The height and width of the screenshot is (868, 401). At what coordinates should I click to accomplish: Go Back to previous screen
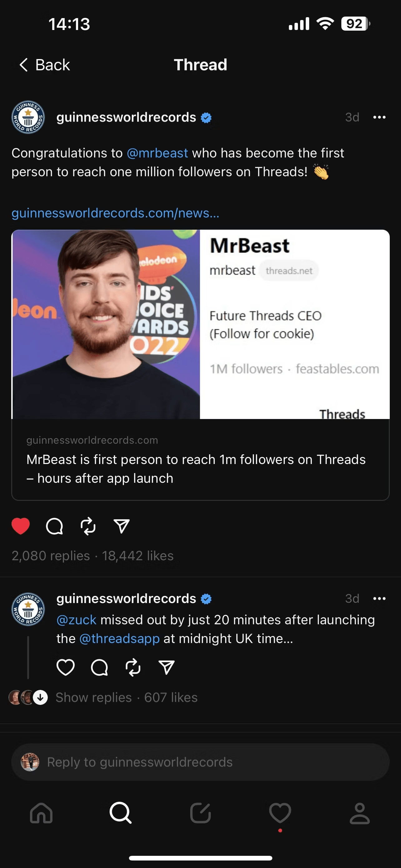[x=44, y=65]
